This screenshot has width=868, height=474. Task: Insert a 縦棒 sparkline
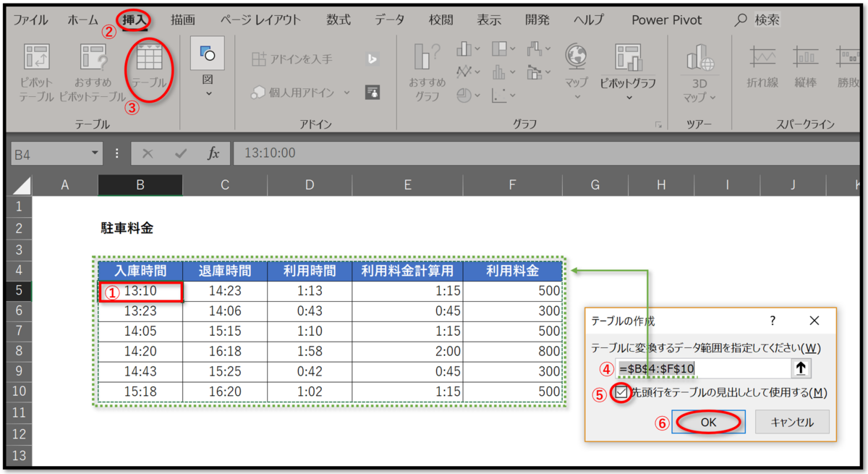tap(805, 67)
